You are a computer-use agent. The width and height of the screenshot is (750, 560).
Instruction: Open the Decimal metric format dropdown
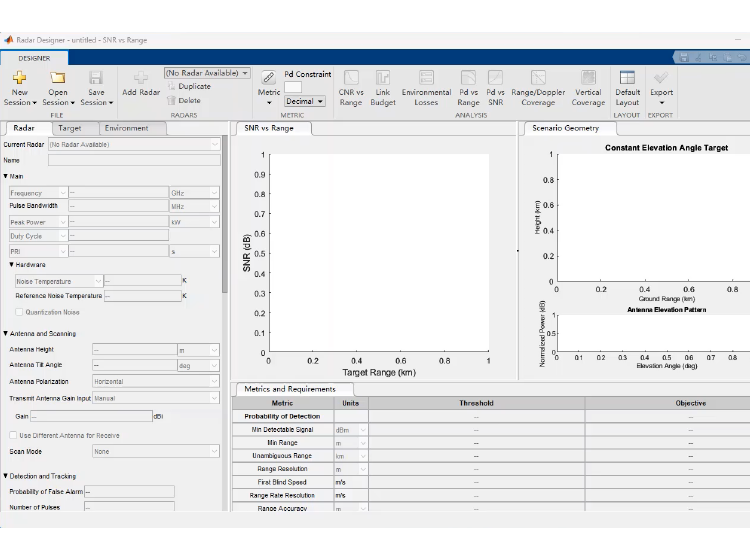305,101
